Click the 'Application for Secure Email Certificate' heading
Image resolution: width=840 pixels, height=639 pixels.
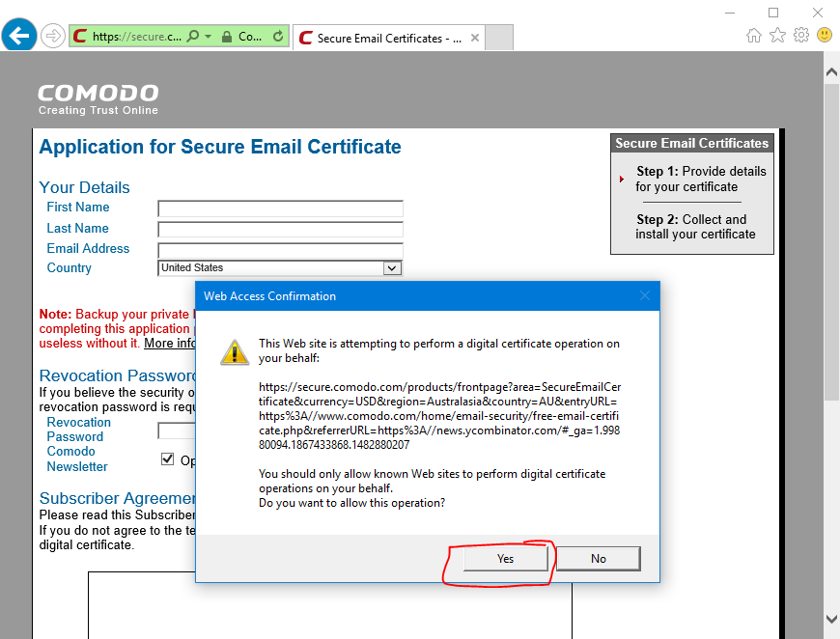click(220, 147)
